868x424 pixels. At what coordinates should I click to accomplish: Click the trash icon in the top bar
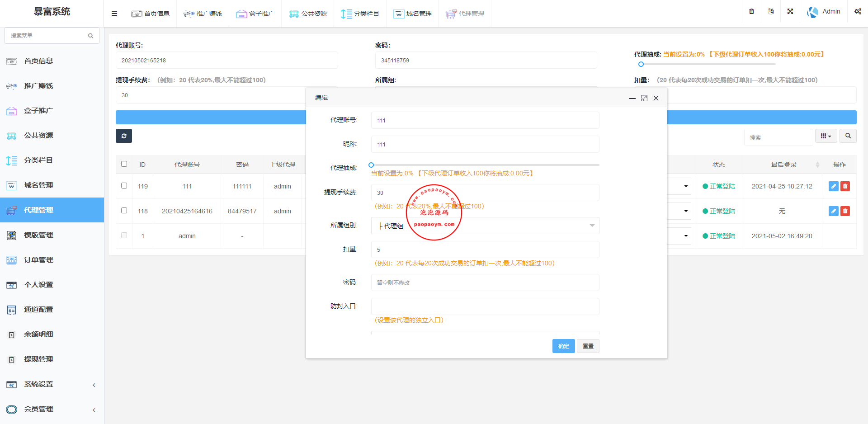pos(751,12)
